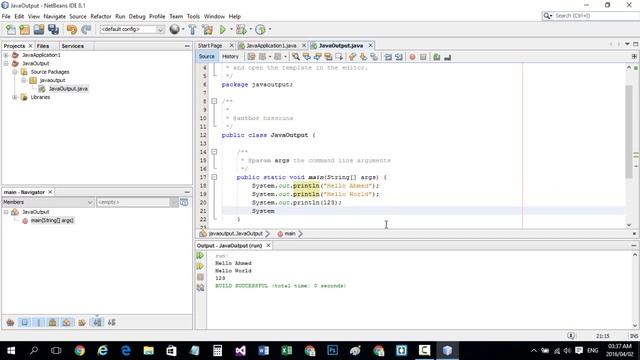The height and width of the screenshot is (360, 640).
Task: Toggle Show Static Members in Navigator
Action: [x=39, y=322]
